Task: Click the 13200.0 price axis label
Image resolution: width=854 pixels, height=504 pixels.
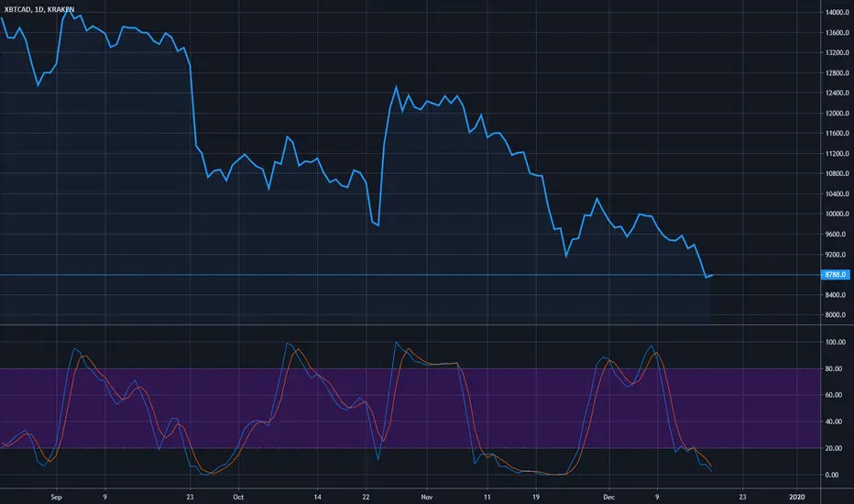Action: pos(837,53)
